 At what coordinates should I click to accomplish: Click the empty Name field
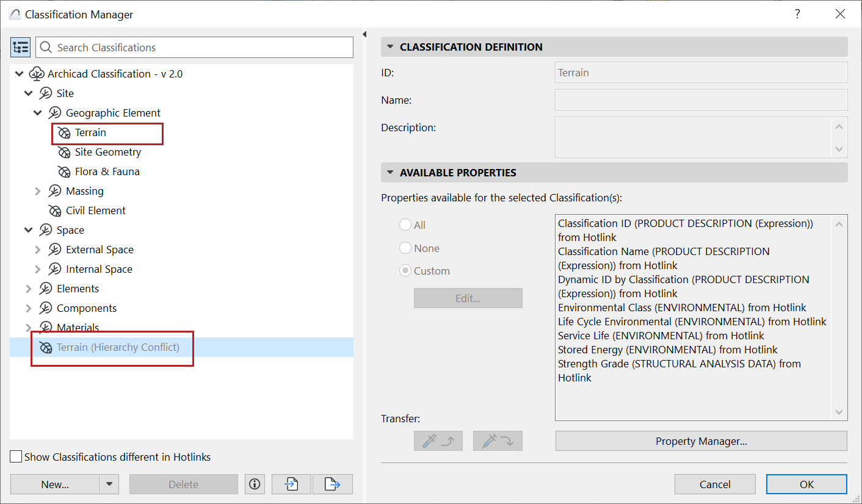pos(701,100)
